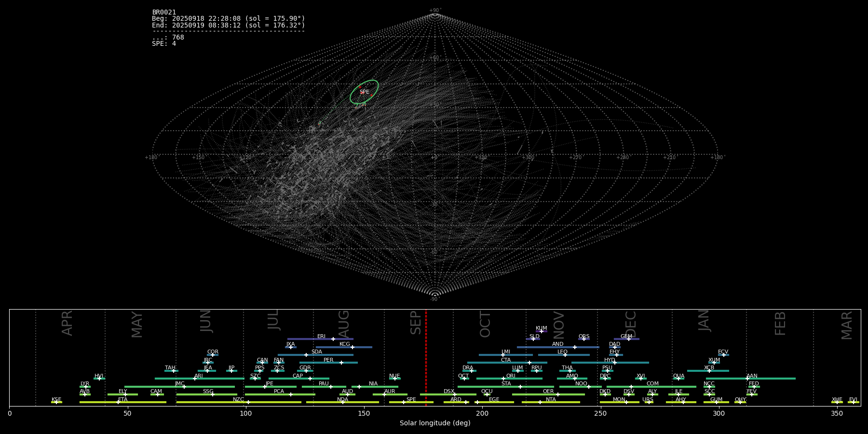Select the AAN shower label

752,376
